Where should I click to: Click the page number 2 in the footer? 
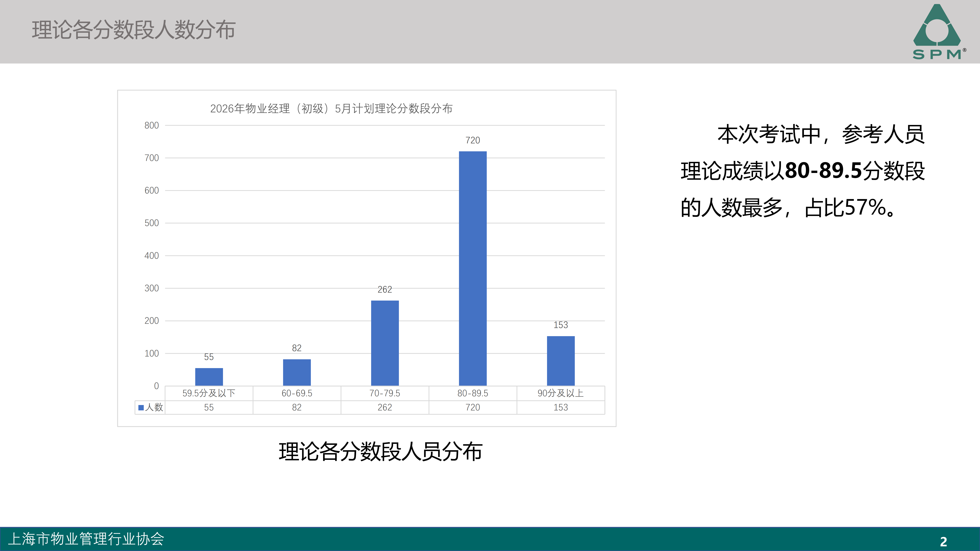coord(943,542)
